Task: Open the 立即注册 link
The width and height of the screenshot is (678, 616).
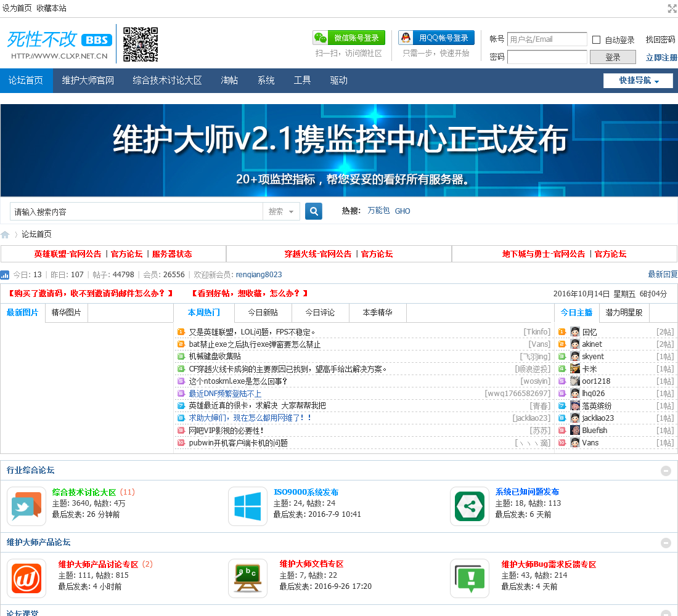Action: [661, 57]
